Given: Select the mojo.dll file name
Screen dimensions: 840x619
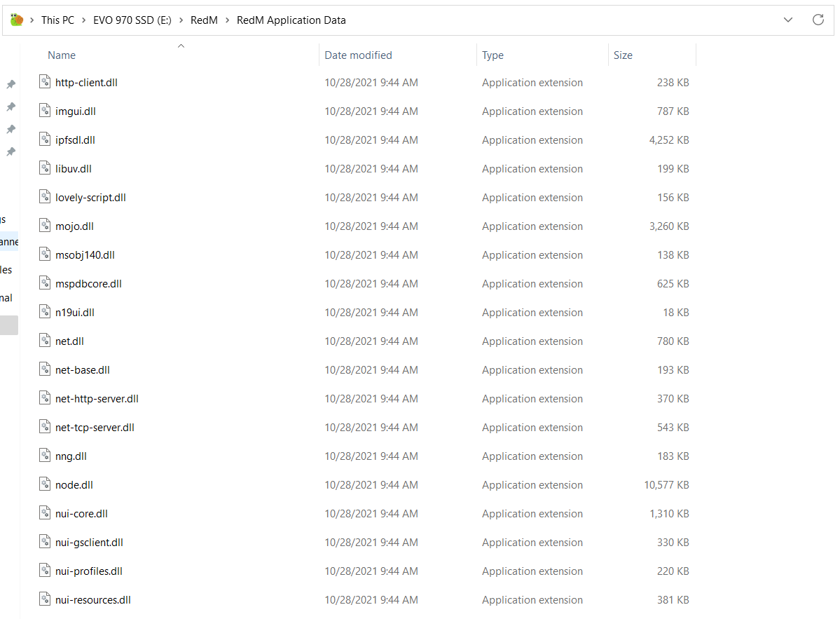Looking at the screenshot, I should point(74,226).
